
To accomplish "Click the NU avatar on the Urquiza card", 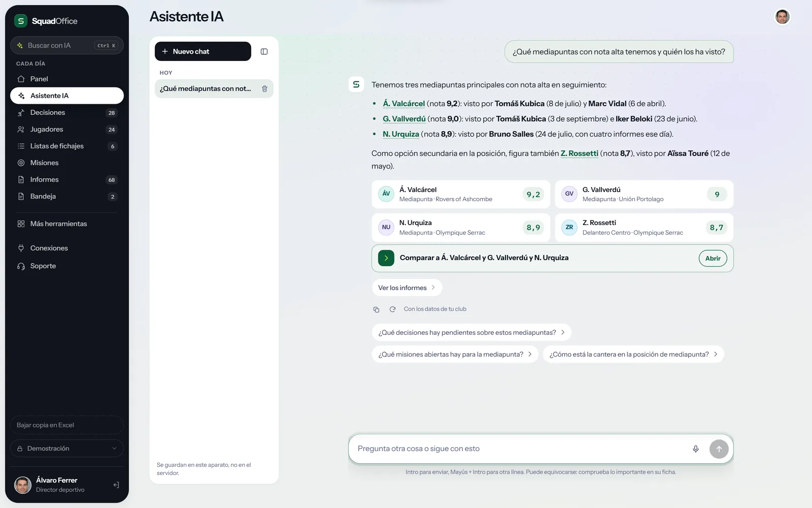I will click(x=386, y=228).
